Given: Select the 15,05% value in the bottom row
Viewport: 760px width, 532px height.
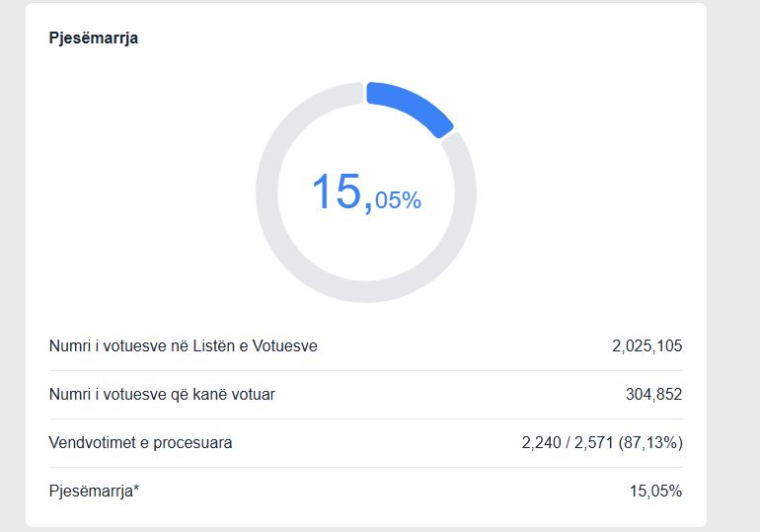Looking at the screenshot, I should point(655,492).
